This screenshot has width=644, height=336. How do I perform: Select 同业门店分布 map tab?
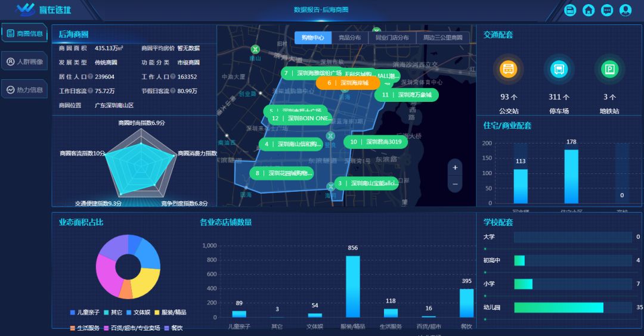pyautogui.click(x=392, y=38)
